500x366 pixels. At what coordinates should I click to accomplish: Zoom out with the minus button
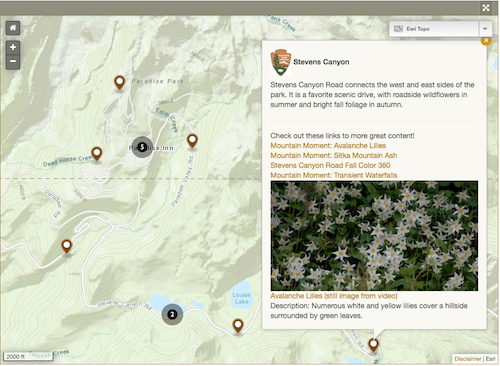13,62
